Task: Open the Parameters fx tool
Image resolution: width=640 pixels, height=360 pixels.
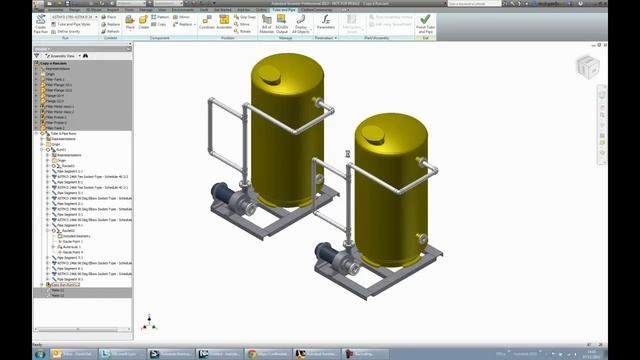Action: pyautogui.click(x=326, y=22)
